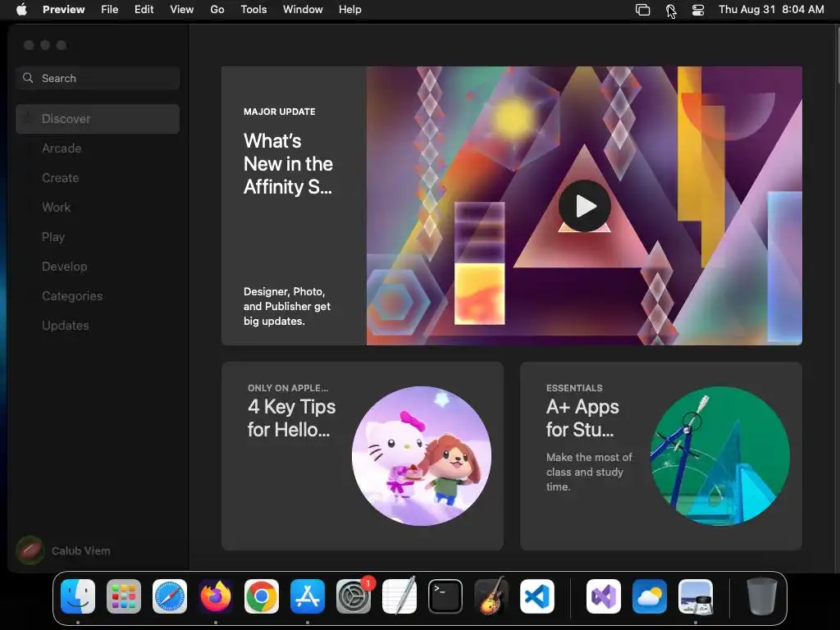Click the Hello Kitty circular artwork

(x=422, y=456)
